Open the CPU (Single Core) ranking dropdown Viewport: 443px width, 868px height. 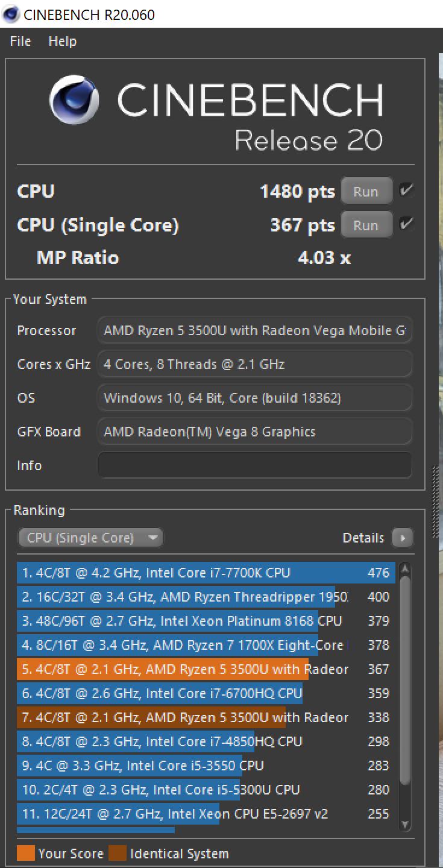pyautogui.click(x=90, y=538)
